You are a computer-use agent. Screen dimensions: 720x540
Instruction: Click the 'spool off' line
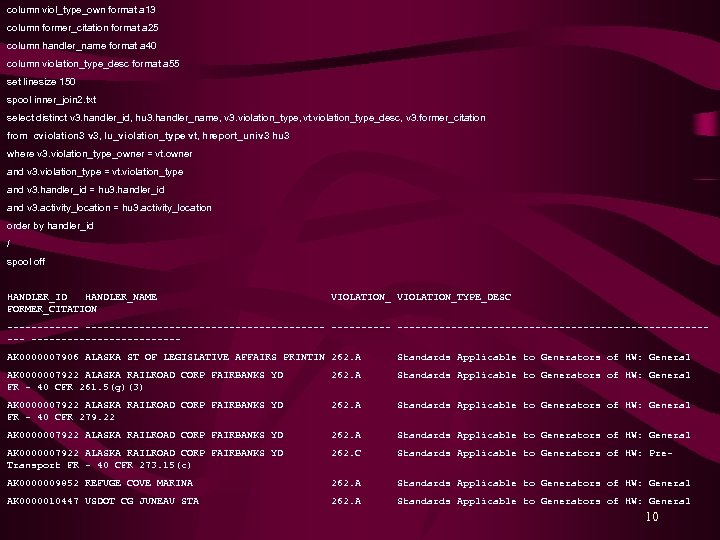[26, 262]
